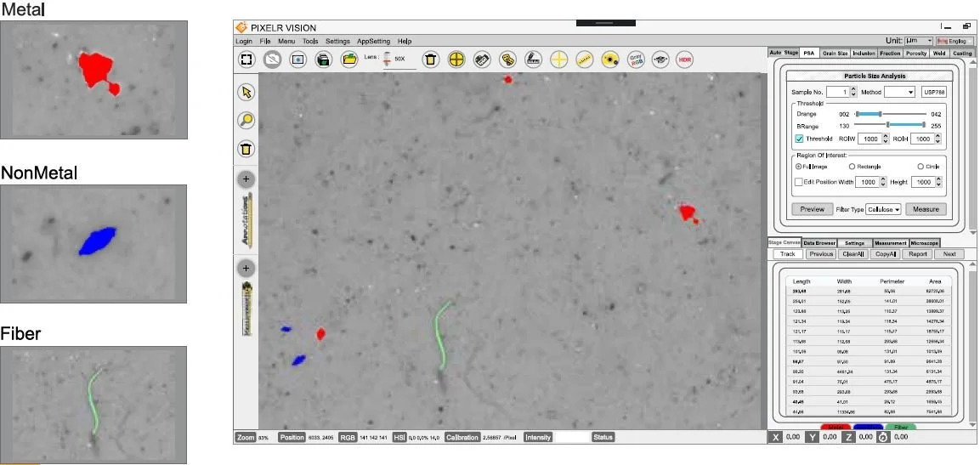
Task: Toggle the Threshold checkbox
Action: 799,139
